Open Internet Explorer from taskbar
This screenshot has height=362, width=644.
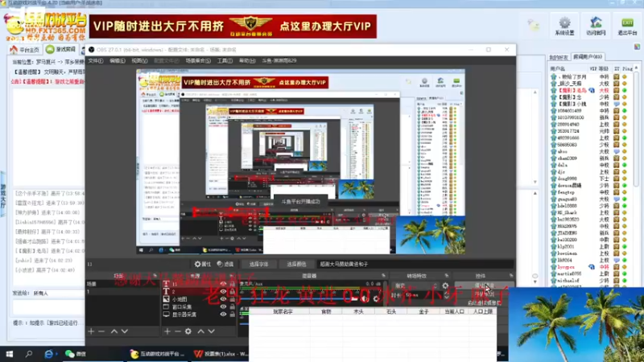[49, 353]
